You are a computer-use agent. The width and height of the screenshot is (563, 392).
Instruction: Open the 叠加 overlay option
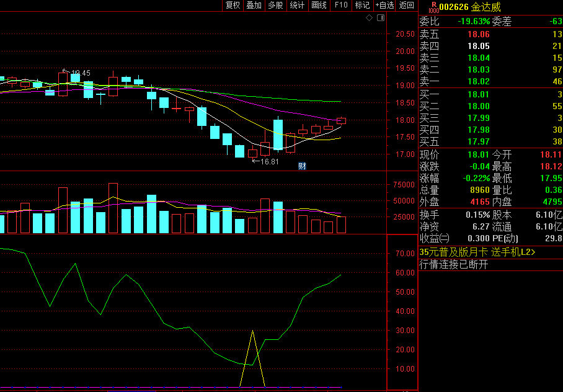tap(254, 6)
